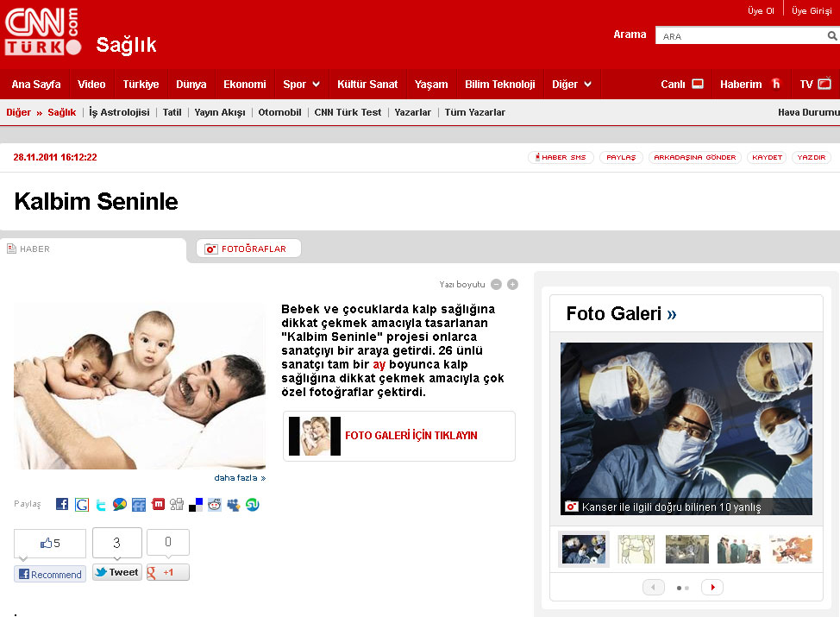
Task: Select the Europe map gallery thumbnail
Action: (791, 549)
